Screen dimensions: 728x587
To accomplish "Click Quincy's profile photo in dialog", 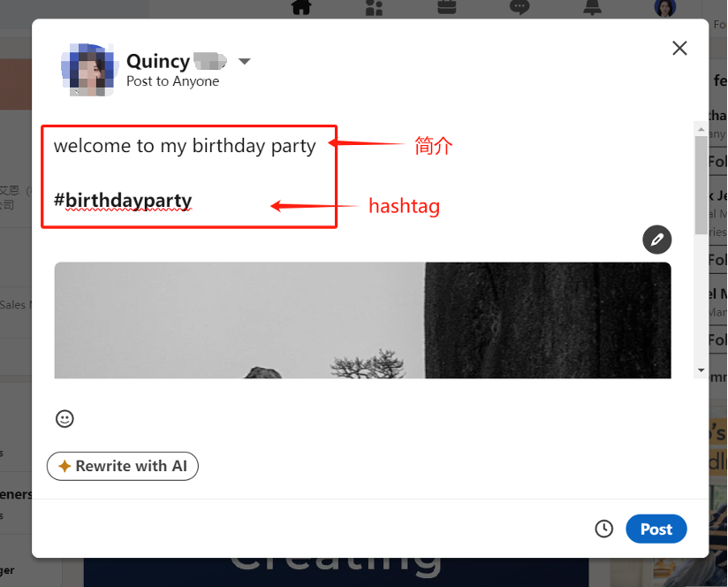I will point(87,70).
